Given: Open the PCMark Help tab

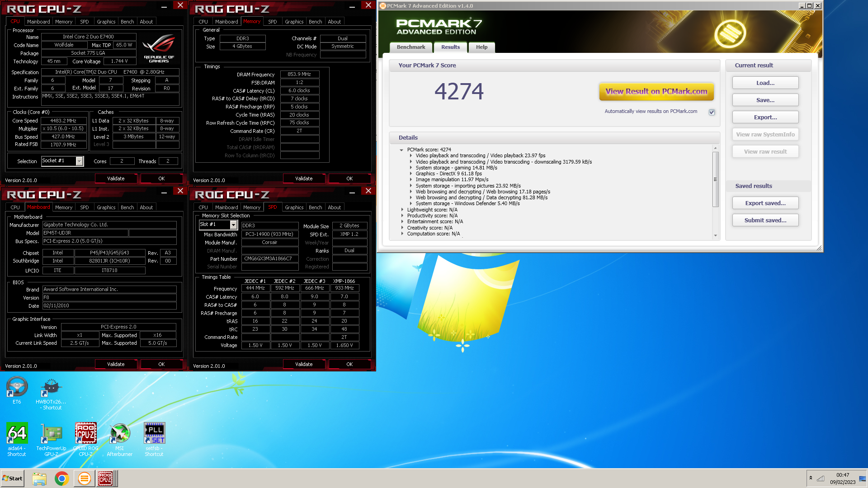Looking at the screenshot, I should tap(481, 47).
